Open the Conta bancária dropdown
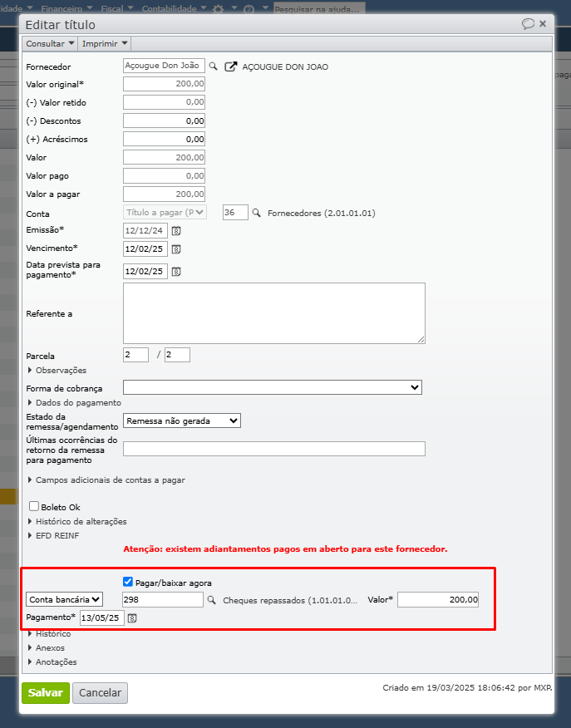 click(x=65, y=599)
